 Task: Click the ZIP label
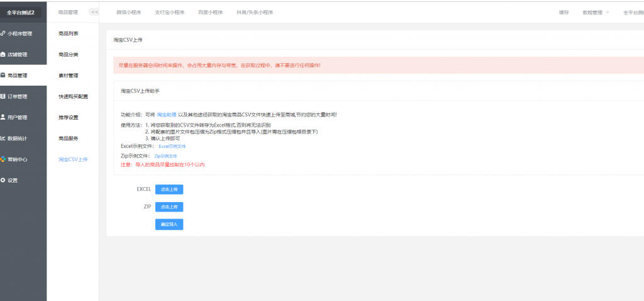point(147,207)
